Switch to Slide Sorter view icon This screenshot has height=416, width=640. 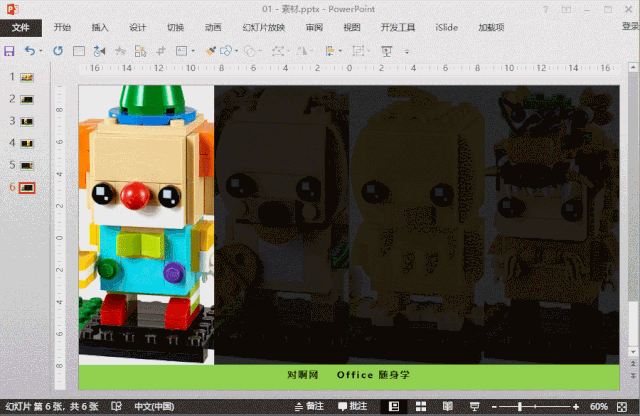pyautogui.click(x=421, y=406)
